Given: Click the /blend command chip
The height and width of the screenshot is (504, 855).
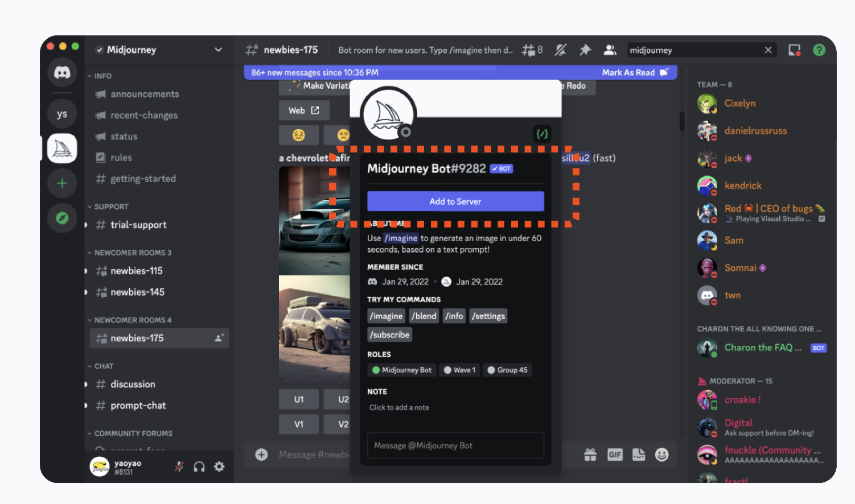Looking at the screenshot, I should tap(424, 316).
